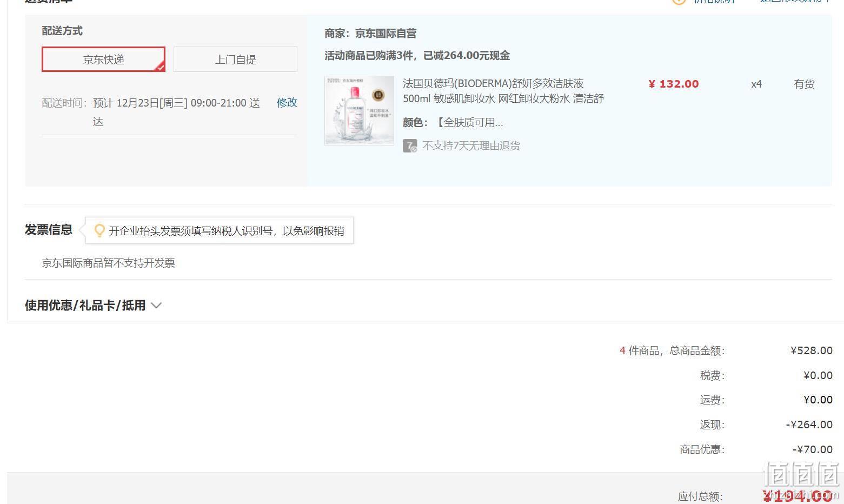Select 京东快递 delivery method
The width and height of the screenshot is (844, 504).
pos(103,59)
